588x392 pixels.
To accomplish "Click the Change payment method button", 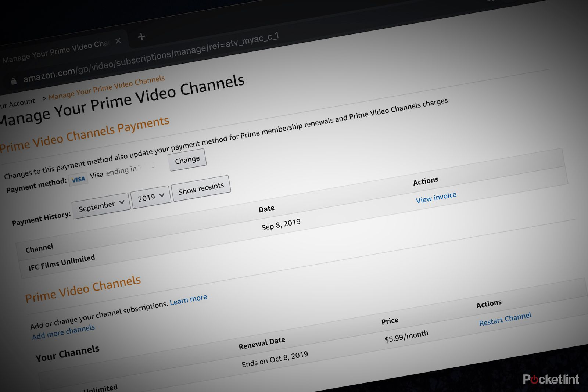I will click(x=187, y=160).
